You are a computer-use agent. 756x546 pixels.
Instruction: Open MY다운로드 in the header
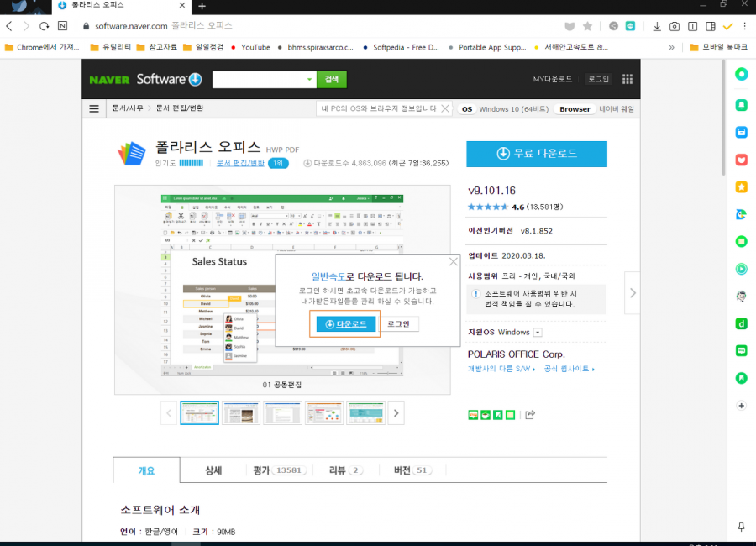click(x=553, y=79)
